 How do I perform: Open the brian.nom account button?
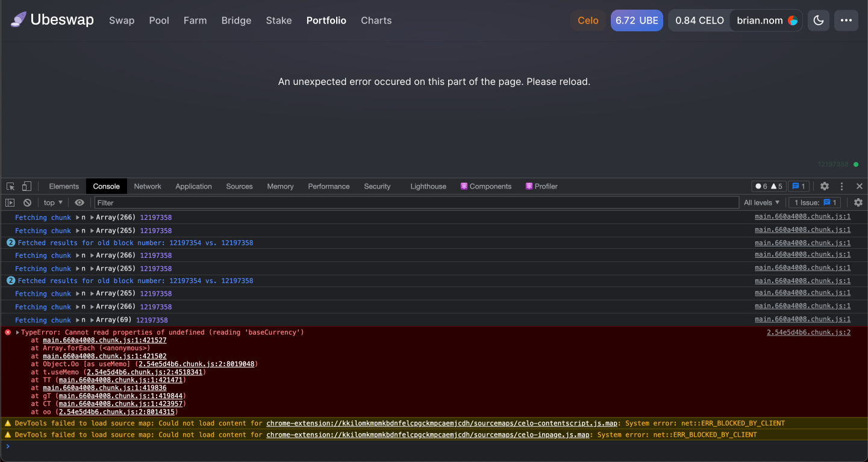tap(766, 20)
